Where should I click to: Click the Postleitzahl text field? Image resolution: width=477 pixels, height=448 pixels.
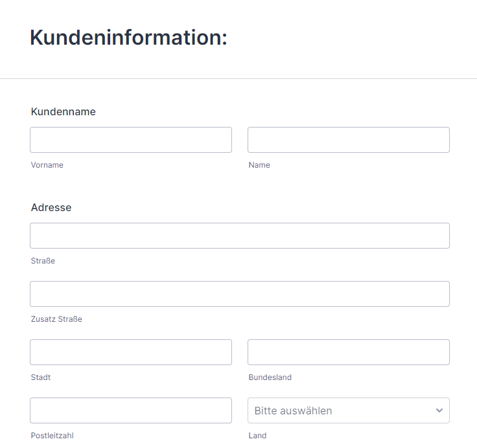pos(131,410)
